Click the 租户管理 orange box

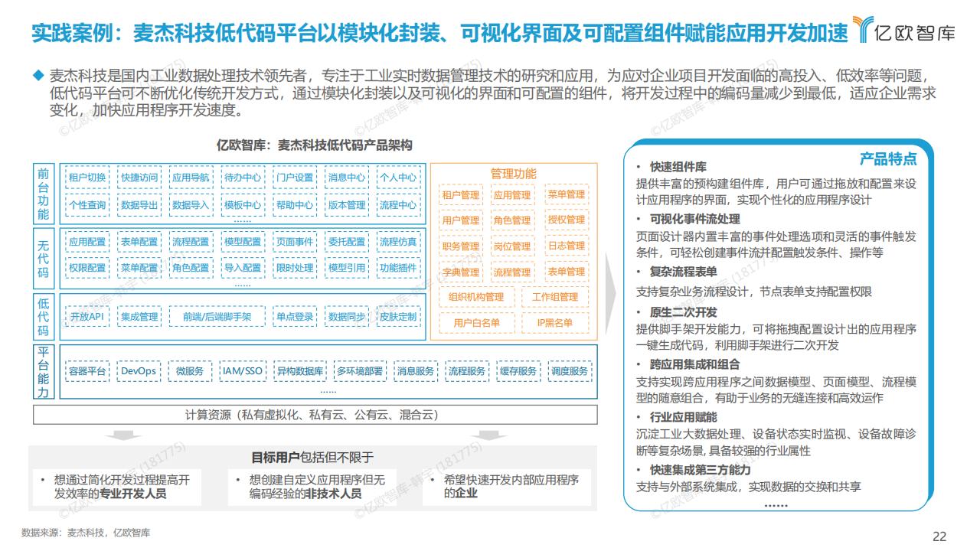[x=460, y=194]
